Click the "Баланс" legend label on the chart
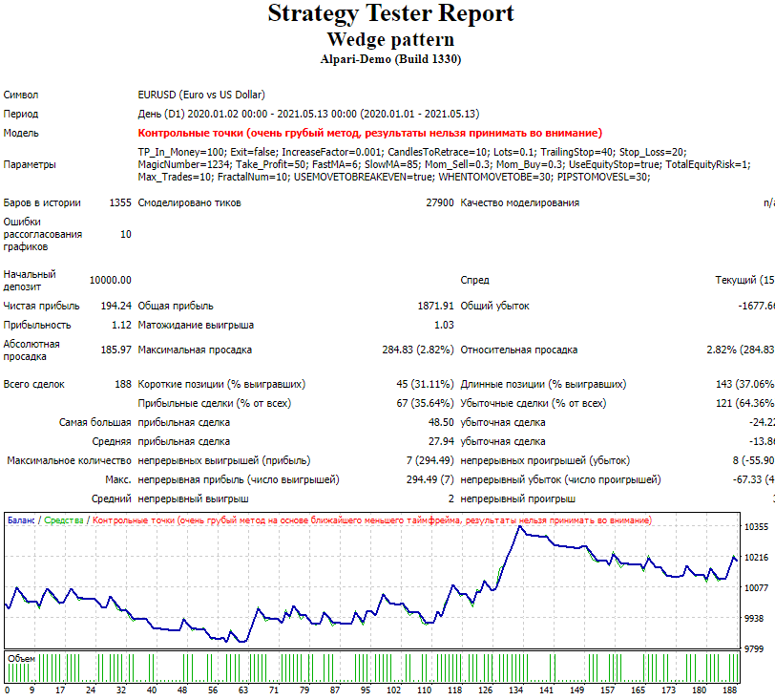The height and width of the screenshot is (700, 775). coord(21,520)
